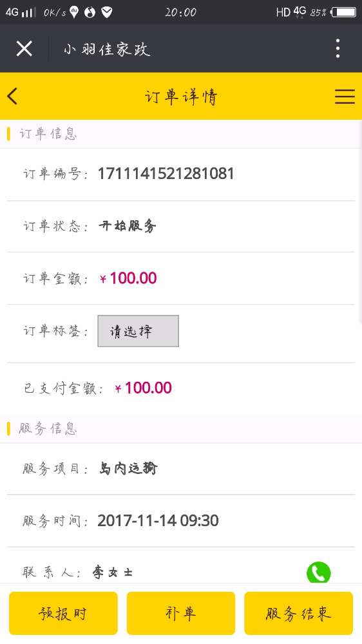Tap the shield icon in status bar
Screen dimensions: 362x644
pos(107,12)
